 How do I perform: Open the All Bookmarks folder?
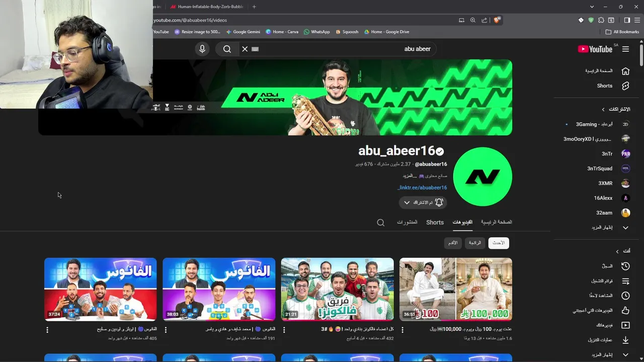tap(622, 32)
